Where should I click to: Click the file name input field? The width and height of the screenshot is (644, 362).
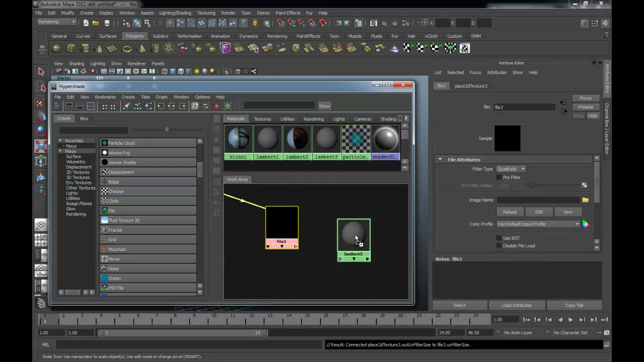coord(524,107)
